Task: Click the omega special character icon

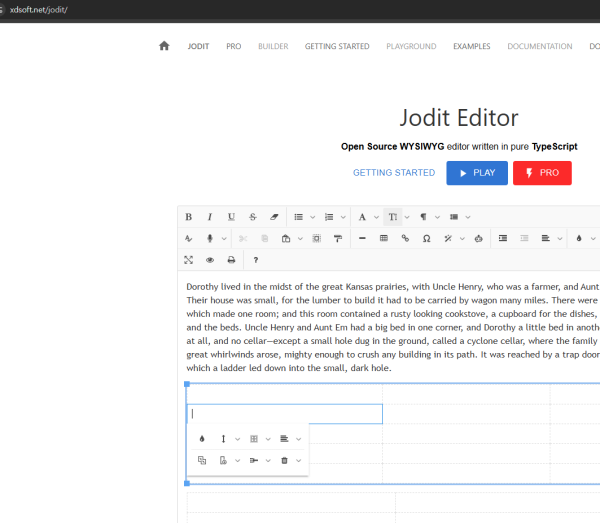Action: 427,239
